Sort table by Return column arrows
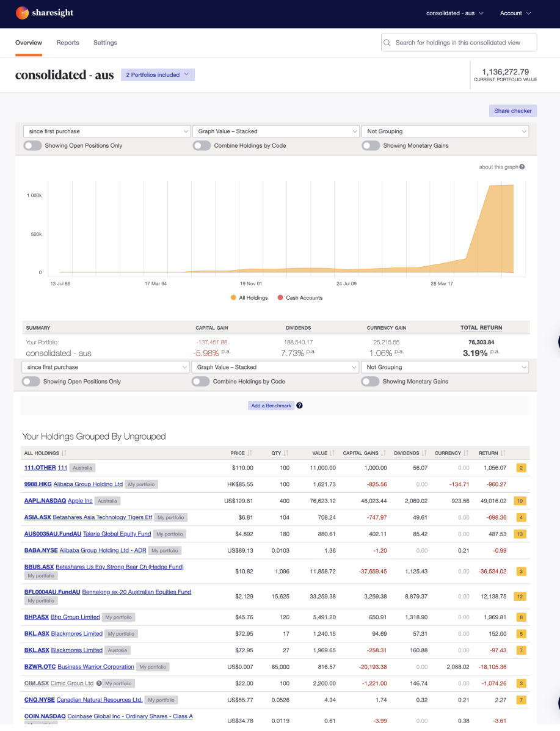This screenshot has height=731, width=560. tap(503, 453)
